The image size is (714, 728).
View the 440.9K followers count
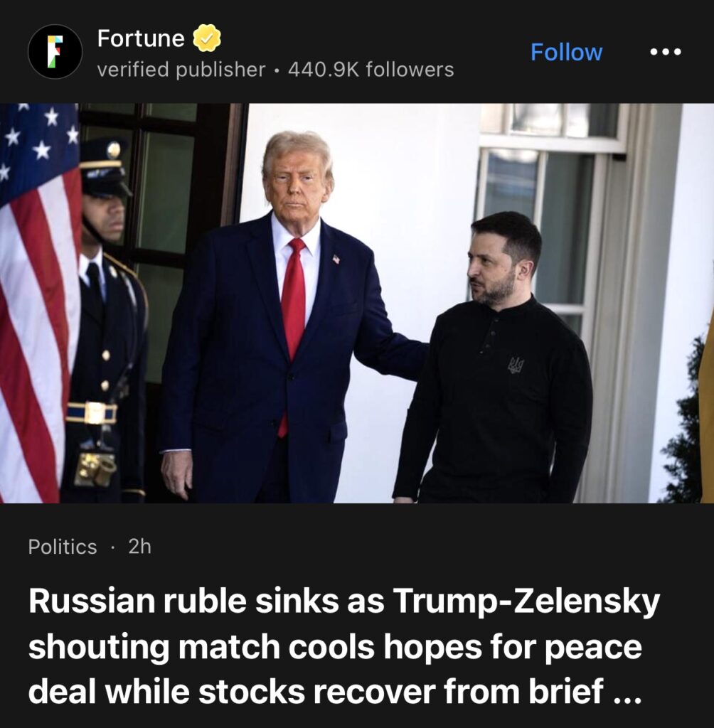[x=371, y=70]
